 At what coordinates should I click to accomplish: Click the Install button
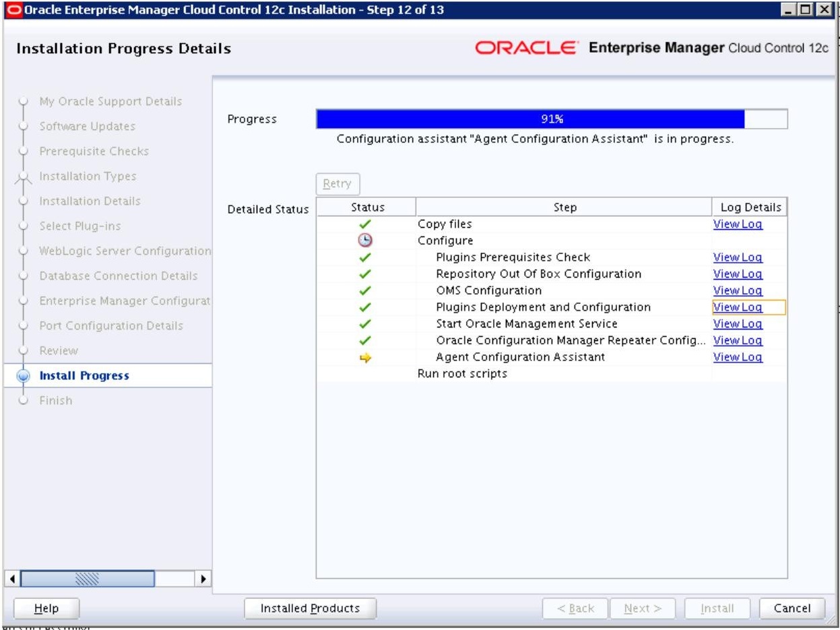[717, 608]
